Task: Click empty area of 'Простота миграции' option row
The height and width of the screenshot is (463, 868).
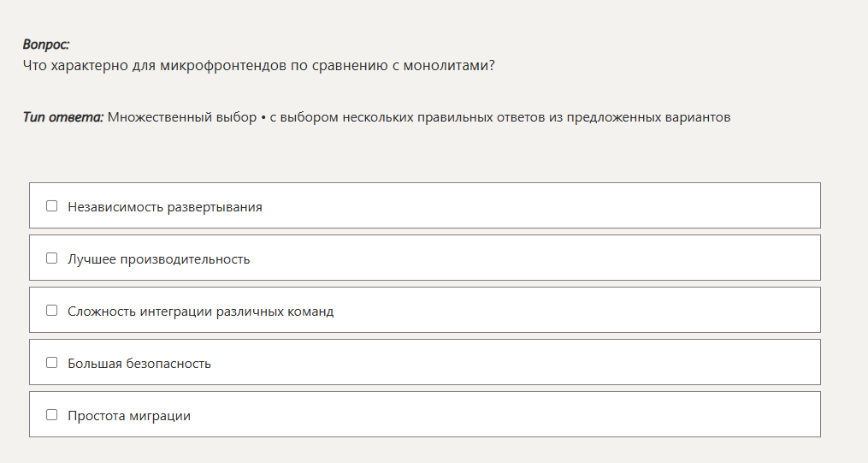Action: 556,415
